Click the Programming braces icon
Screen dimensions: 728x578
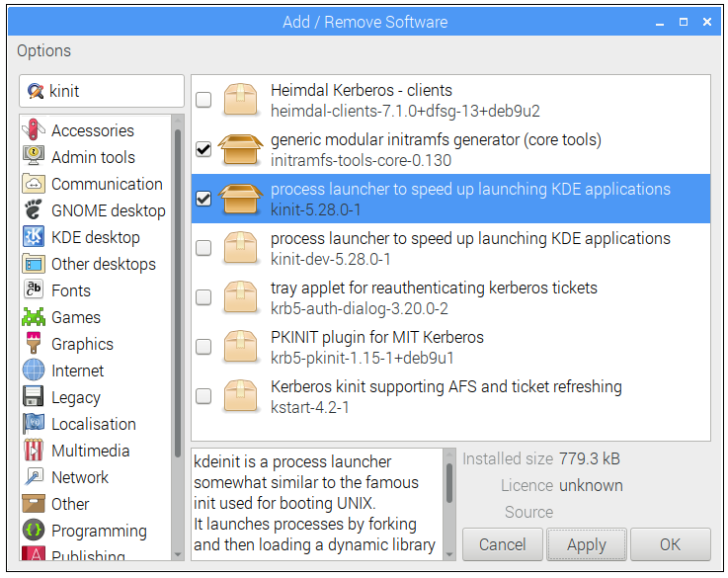click(34, 530)
